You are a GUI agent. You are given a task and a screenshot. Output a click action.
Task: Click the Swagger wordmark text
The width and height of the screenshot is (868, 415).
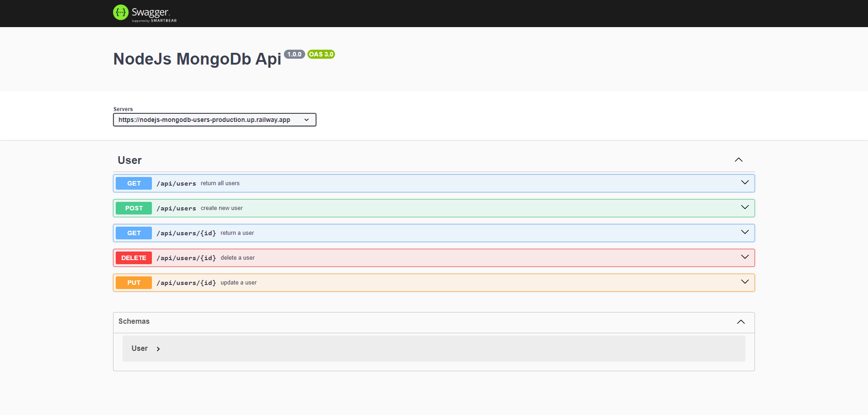click(151, 12)
